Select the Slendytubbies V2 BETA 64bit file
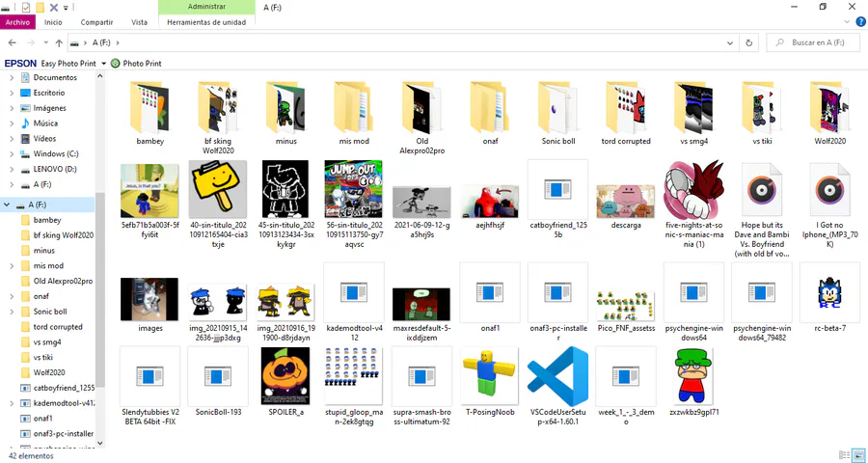This screenshot has height=463, width=868. [149, 376]
